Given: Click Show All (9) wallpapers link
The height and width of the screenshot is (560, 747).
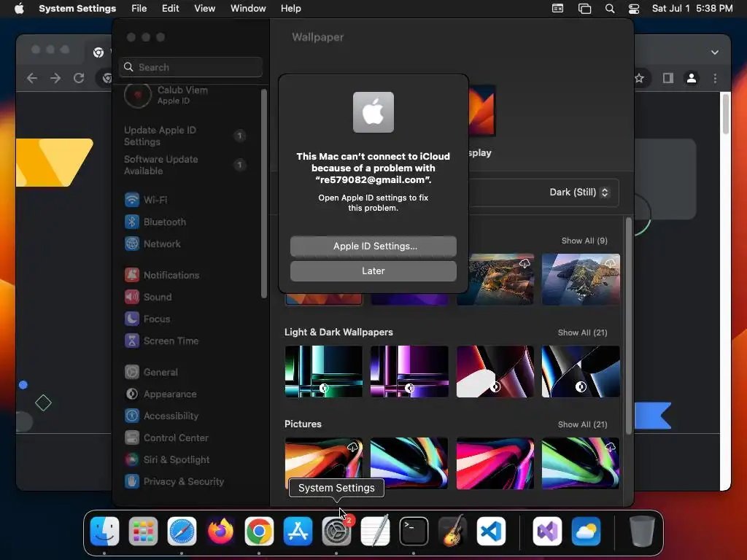Looking at the screenshot, I should click(x=584, y=241).
